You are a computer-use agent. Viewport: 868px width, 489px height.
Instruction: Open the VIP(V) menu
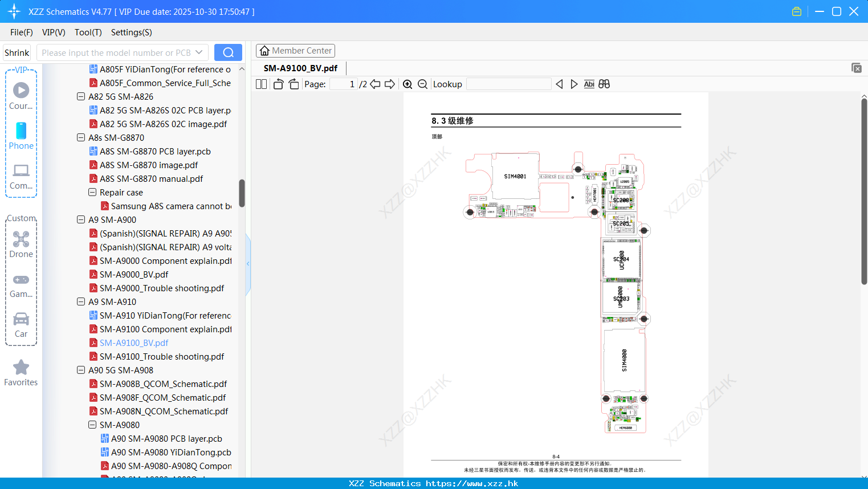pyautogui.click(x=54, y=32)
